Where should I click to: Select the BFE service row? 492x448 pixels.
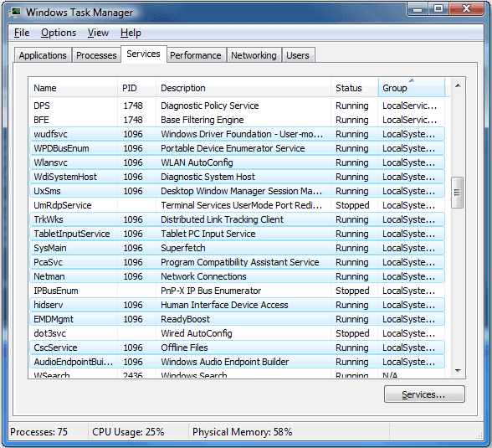(x=238, y=120)
